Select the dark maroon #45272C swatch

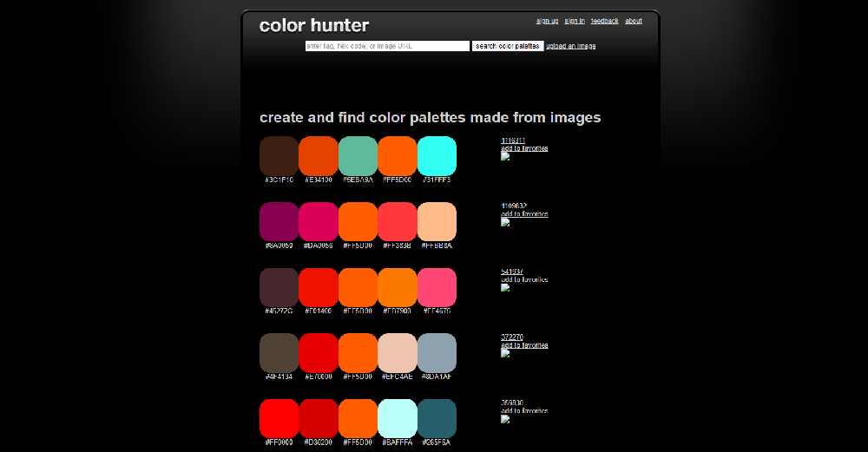[279, 288]
